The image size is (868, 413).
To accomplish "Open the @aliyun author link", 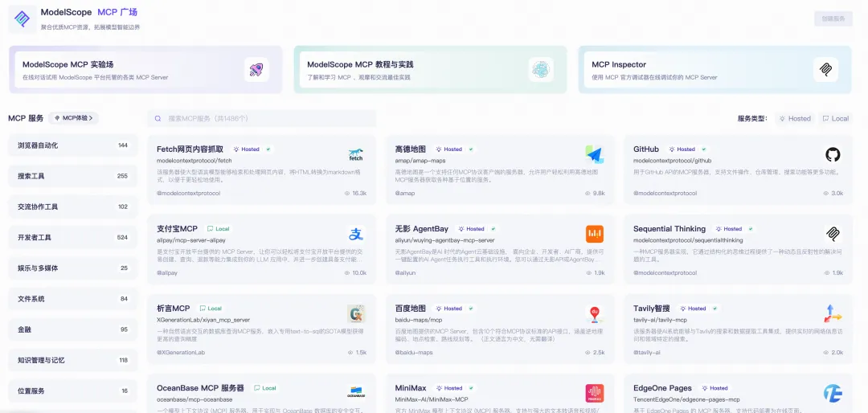I will point(406,273).
